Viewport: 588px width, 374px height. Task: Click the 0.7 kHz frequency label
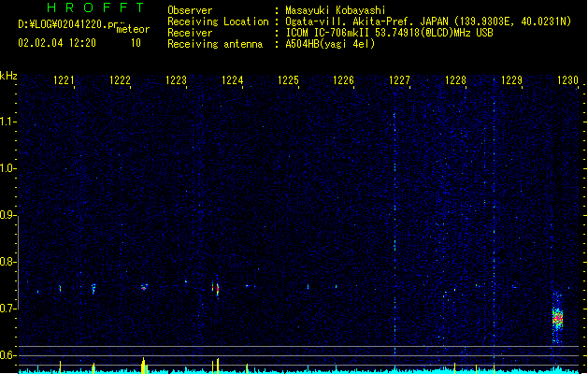coord(7,309)
